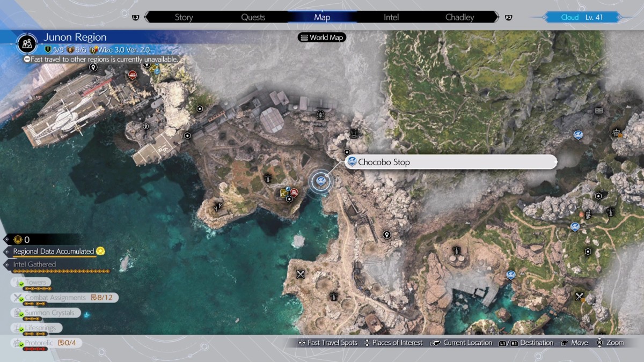644x362 pixels.
Task: Click the Fast Travel Spots control hint
Action: [328, 343]
